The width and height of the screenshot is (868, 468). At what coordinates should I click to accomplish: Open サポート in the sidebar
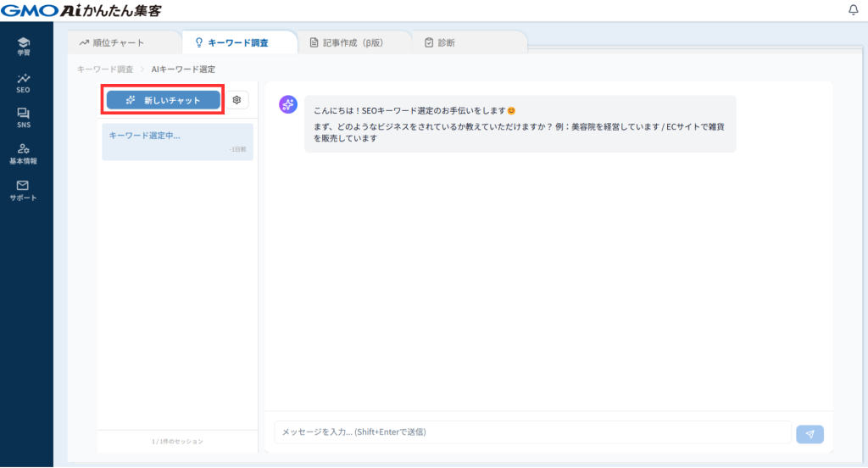[23, 190]
